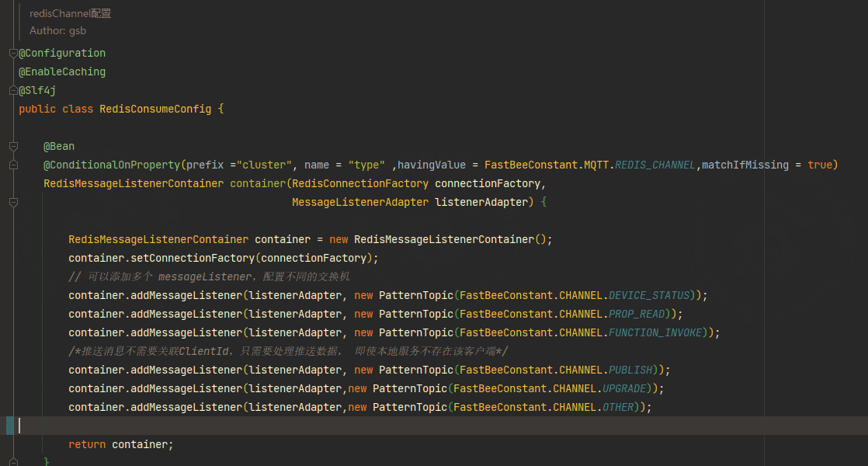Collapse the fold marker beside @Configuration
The width and height of the screenshot is (868, 466).
point(13,53)
